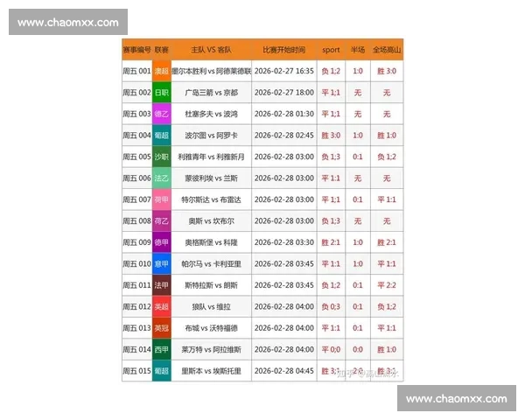The width and height of the screenshot is (525, 420).
Task: Click the 奥格斯堡 vs 科隆 match
Action: pyautogui.click(x=211, y=242)
